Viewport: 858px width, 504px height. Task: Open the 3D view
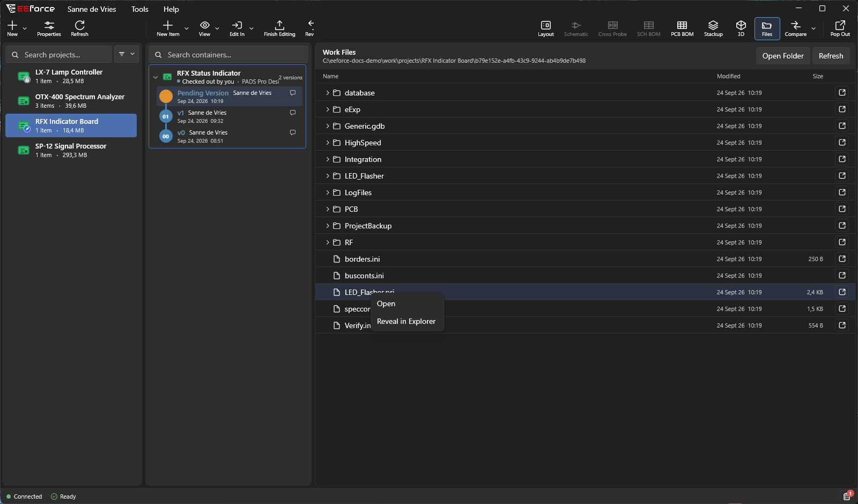pyautogui.click(x=741, y=28)
